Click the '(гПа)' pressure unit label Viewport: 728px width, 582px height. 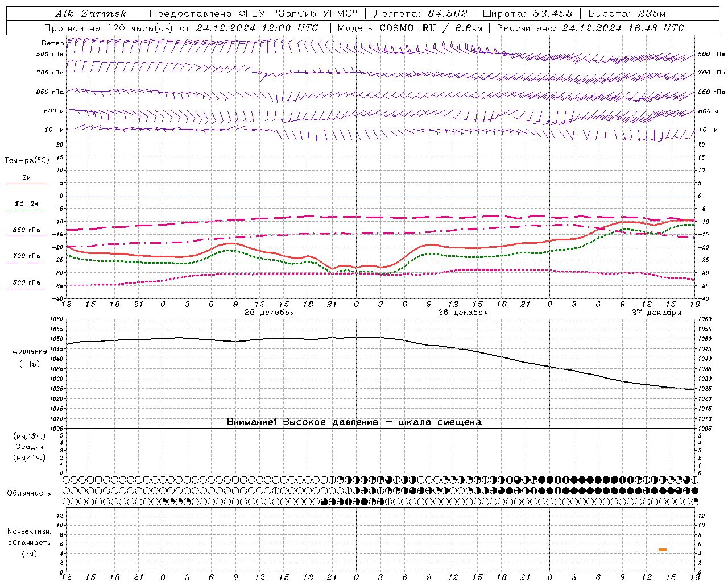30,364
